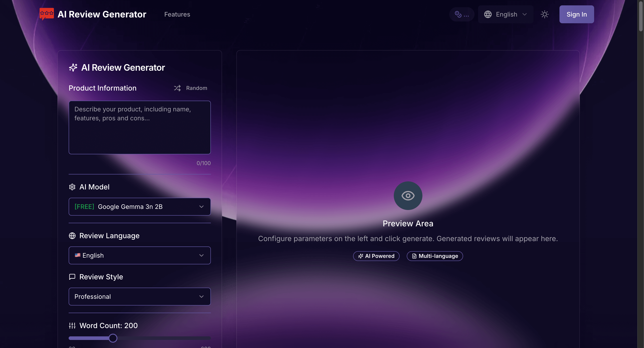
Task: Toggle light mode with the sun icon
Action: coord(544,14)
